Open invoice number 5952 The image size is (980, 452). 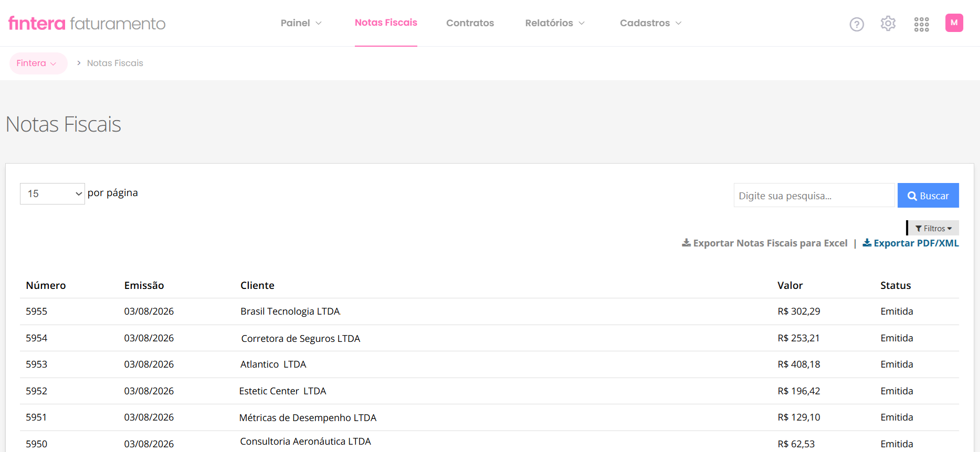[36, 391]
